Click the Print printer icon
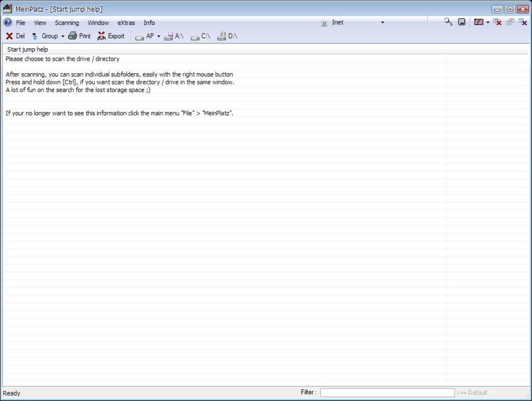Image resolution: width=532 pixels, height=401 pixels. (72, 36)
